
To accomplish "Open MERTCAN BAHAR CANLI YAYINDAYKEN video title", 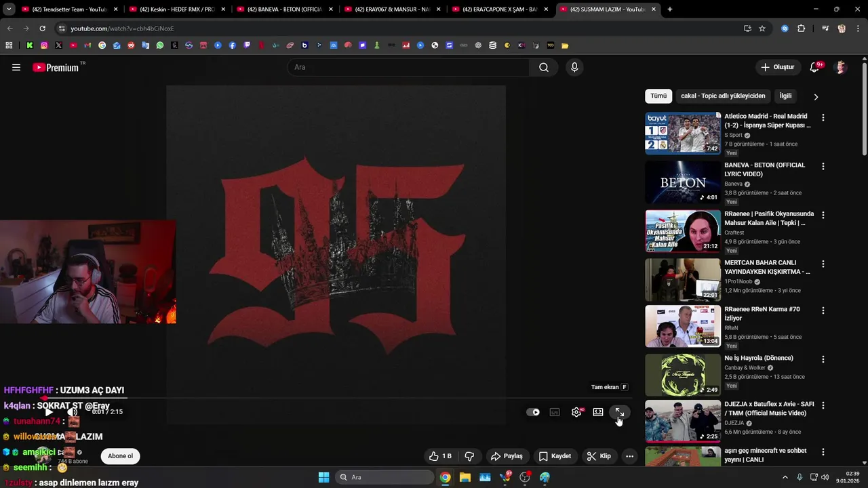I will coord(767,267).
